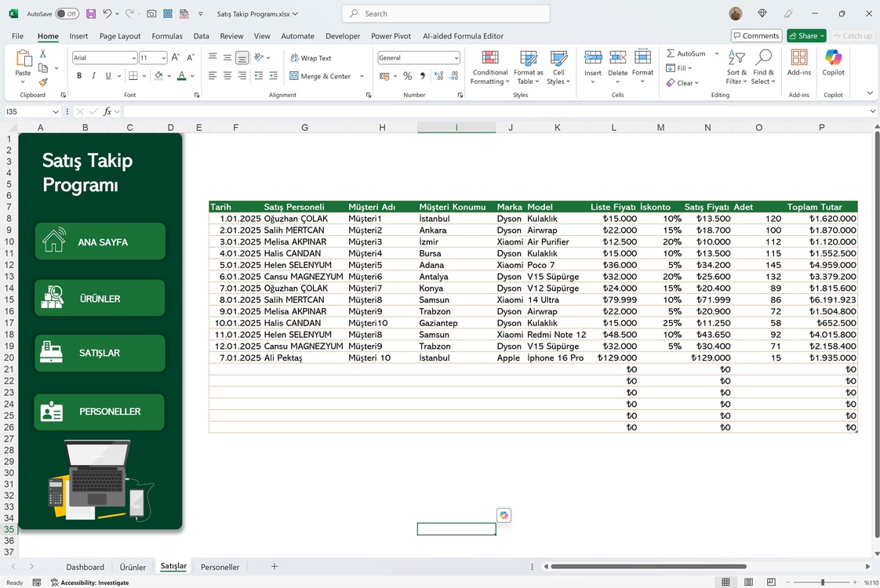
Task: Launch Copilot from the ribbon
Action: coord(833,62)
